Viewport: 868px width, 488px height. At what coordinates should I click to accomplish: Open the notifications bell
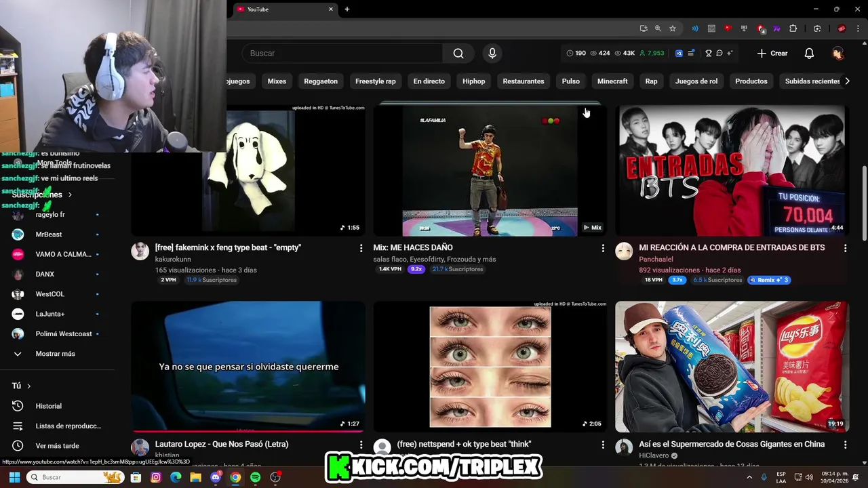click(x=809, y=54)
